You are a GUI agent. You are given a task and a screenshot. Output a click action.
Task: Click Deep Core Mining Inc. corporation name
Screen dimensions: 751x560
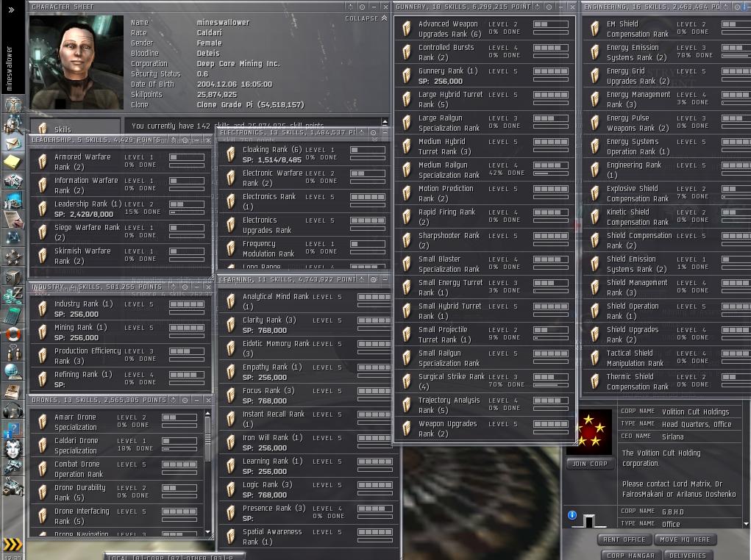click(x=238, y=64)
